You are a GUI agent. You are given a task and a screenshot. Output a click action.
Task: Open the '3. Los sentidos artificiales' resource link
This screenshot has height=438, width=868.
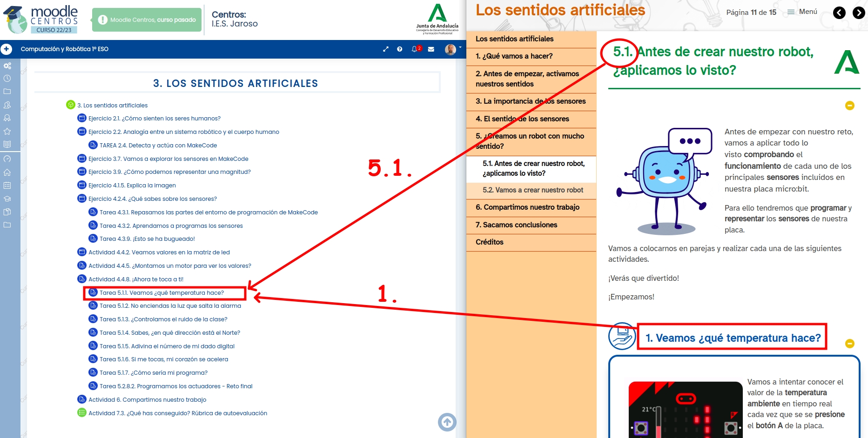click(112, 106)
